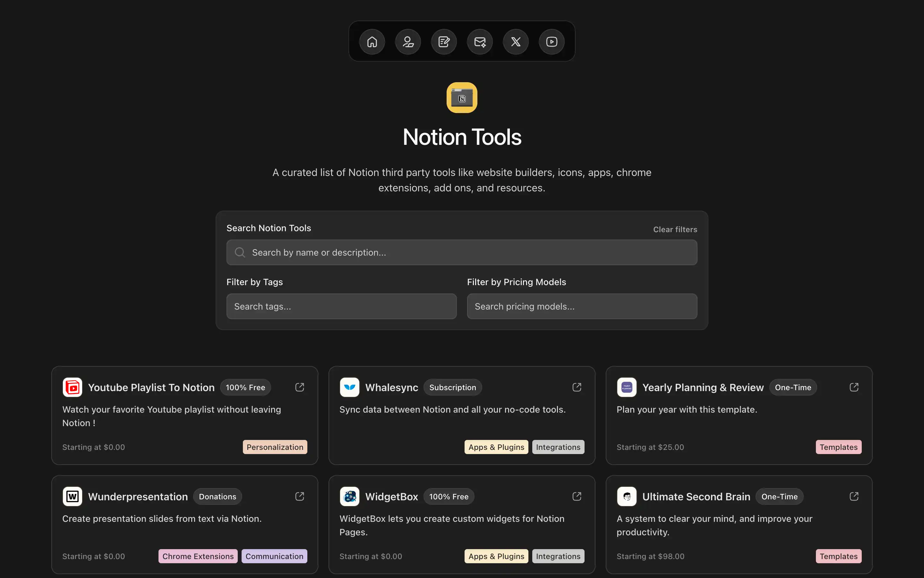Click the Youtube Playlist To Notion app logo
This screenshot has width=924, height=578.
coord(73,387)
